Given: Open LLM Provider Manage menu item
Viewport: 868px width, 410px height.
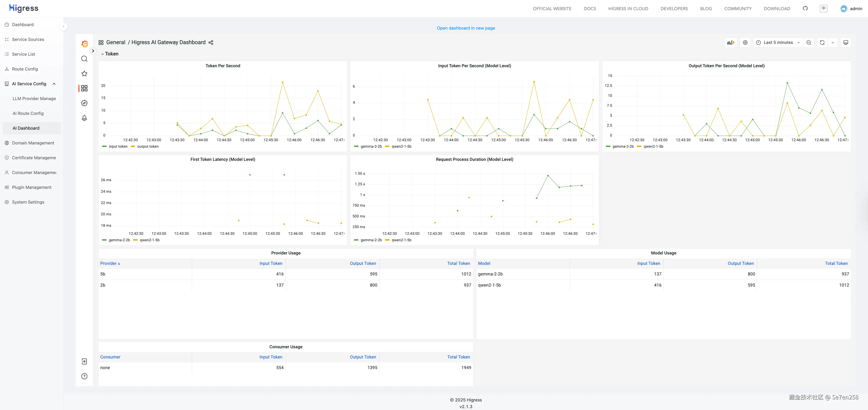Looking at the screenshot, I should click(34, 99).
